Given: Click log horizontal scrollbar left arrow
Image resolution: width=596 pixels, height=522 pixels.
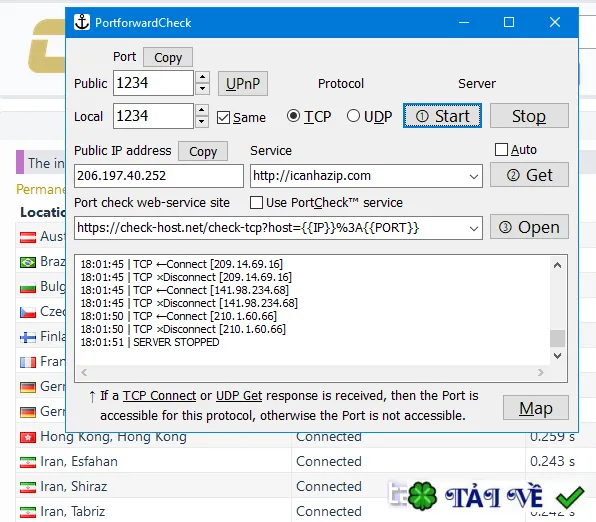Looking at the screenshot, I should [x=84, y=373].
